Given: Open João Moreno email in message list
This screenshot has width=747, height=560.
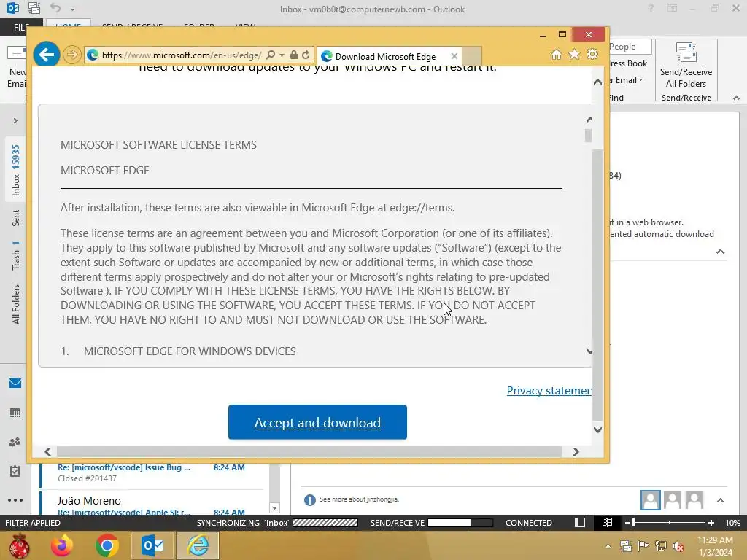Looking at the screenshot, I should (x=152, y=505).
